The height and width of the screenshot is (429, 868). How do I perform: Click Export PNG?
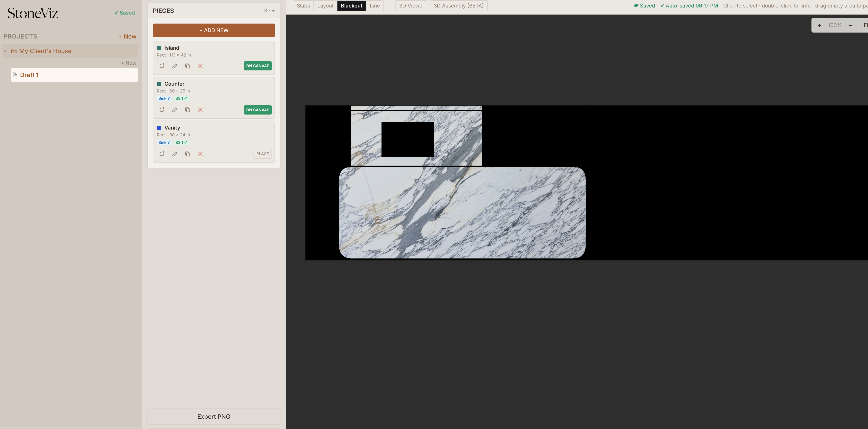click(214, 417)
